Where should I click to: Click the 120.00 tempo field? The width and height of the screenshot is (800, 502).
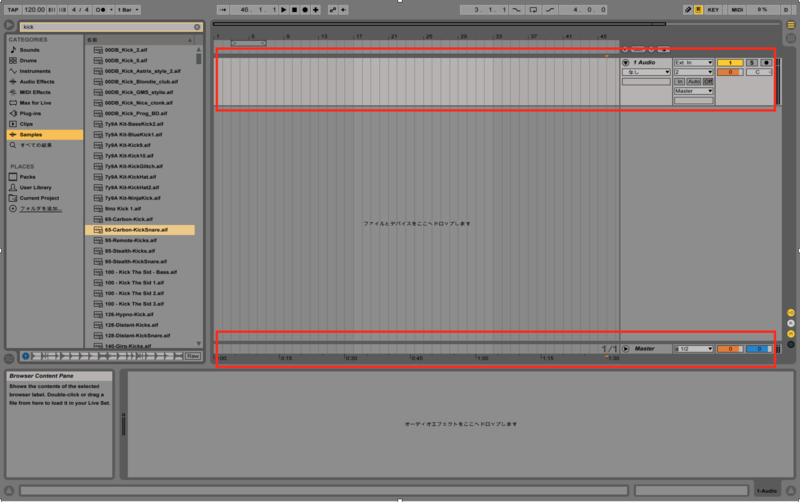point(34,10)
